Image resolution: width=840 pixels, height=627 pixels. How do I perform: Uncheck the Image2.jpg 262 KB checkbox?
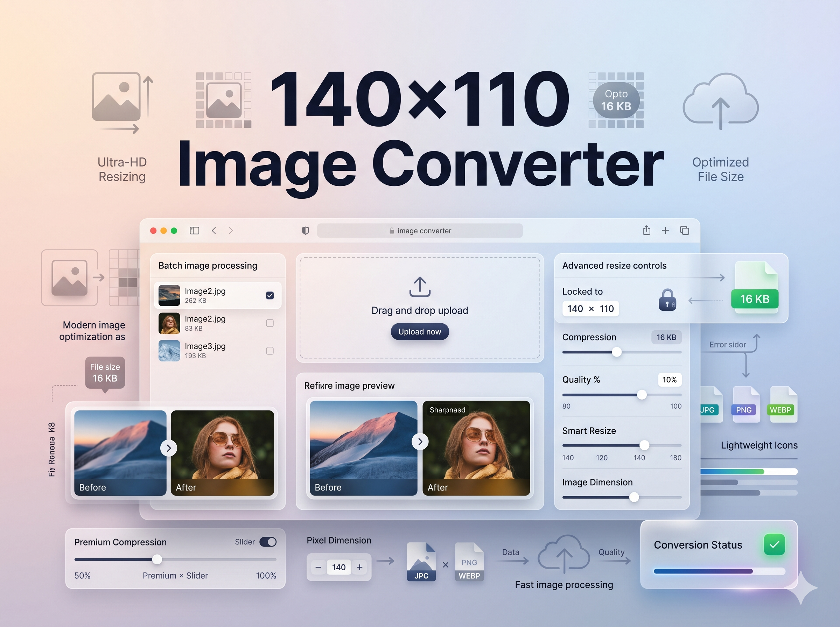click(x=270, y=295)
